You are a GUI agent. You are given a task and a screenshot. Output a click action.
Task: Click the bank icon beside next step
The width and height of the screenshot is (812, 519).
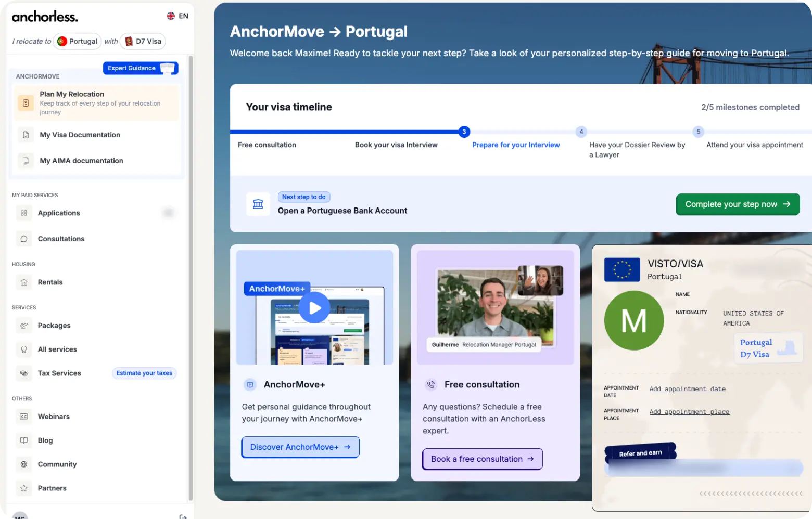pos(258,204)
